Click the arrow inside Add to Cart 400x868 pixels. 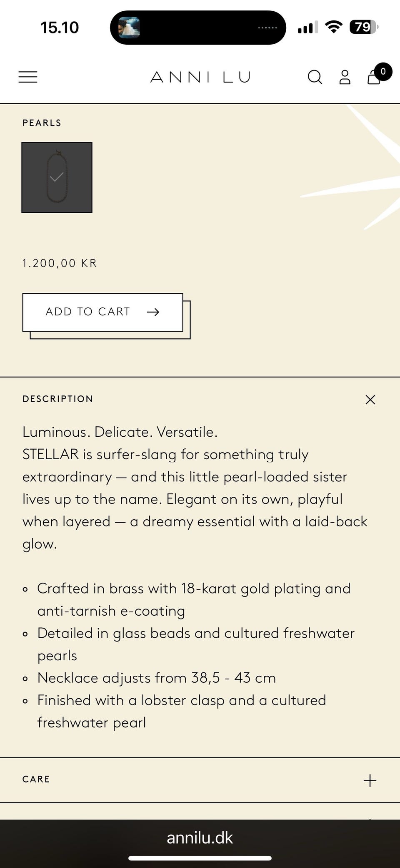153,312
